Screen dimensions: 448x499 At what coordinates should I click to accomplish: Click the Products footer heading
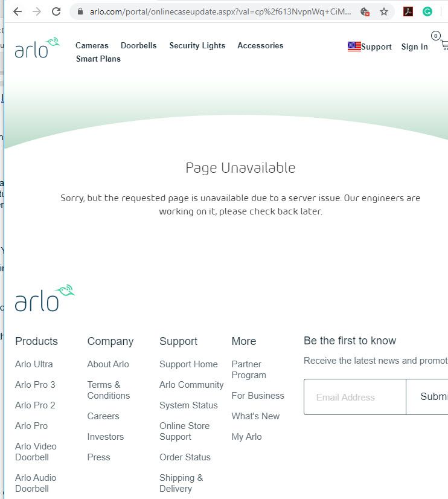[x=37, y=341]
